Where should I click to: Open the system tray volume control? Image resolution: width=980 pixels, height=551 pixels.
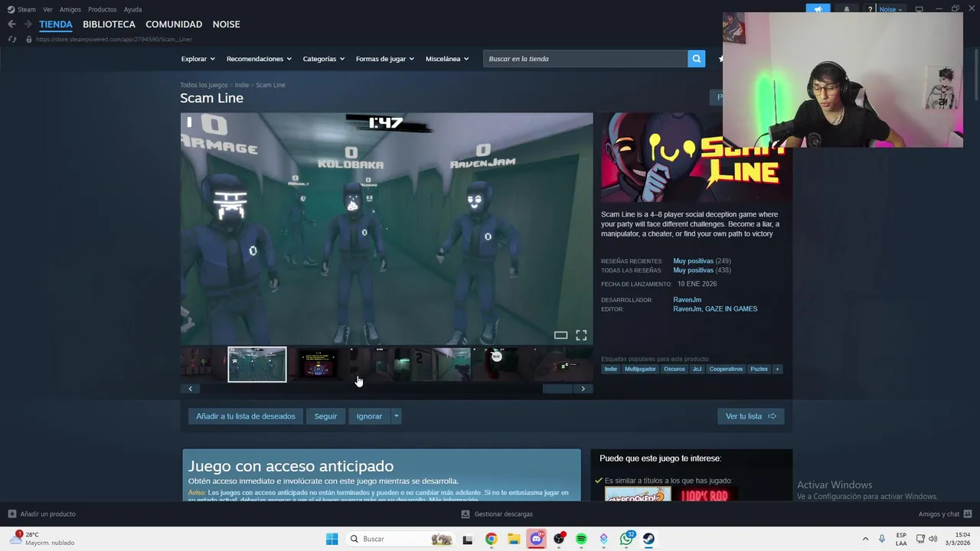pos(933,539)
